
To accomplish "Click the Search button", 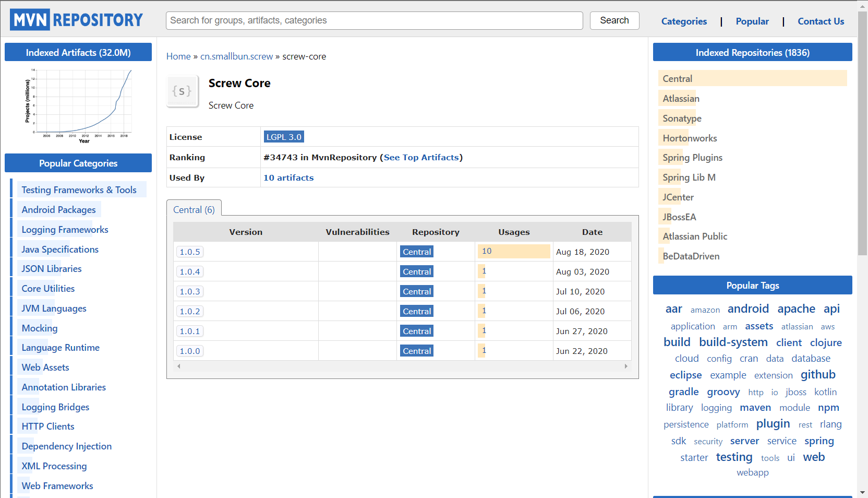I will click(x=614, y=20).
